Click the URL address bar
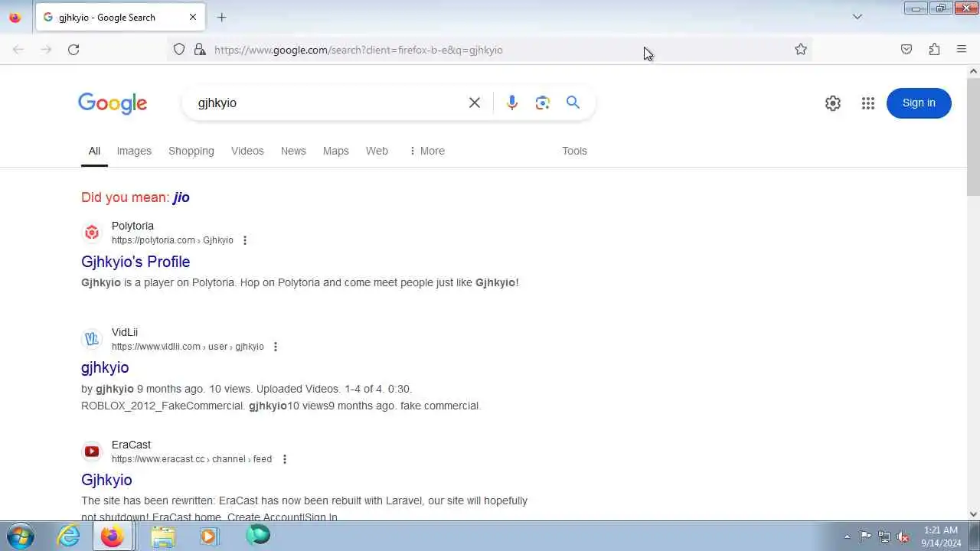 coord(490,50)
